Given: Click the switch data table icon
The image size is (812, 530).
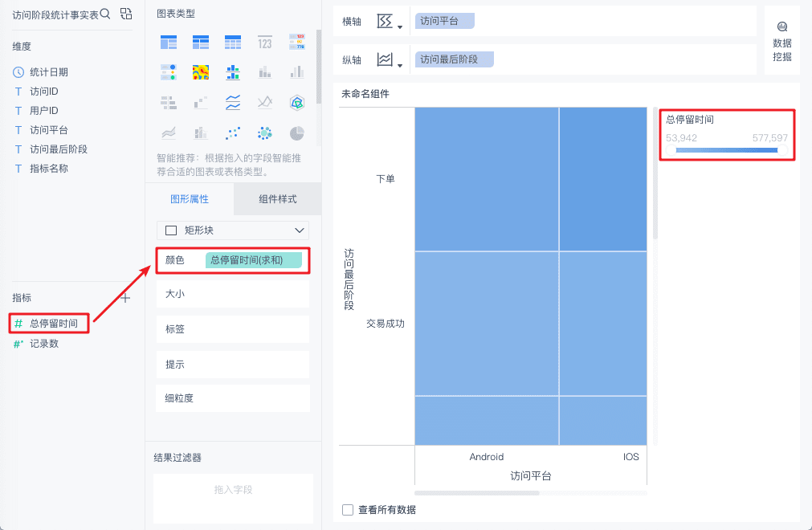Looking at the screenshot, I should coord(126,14).
